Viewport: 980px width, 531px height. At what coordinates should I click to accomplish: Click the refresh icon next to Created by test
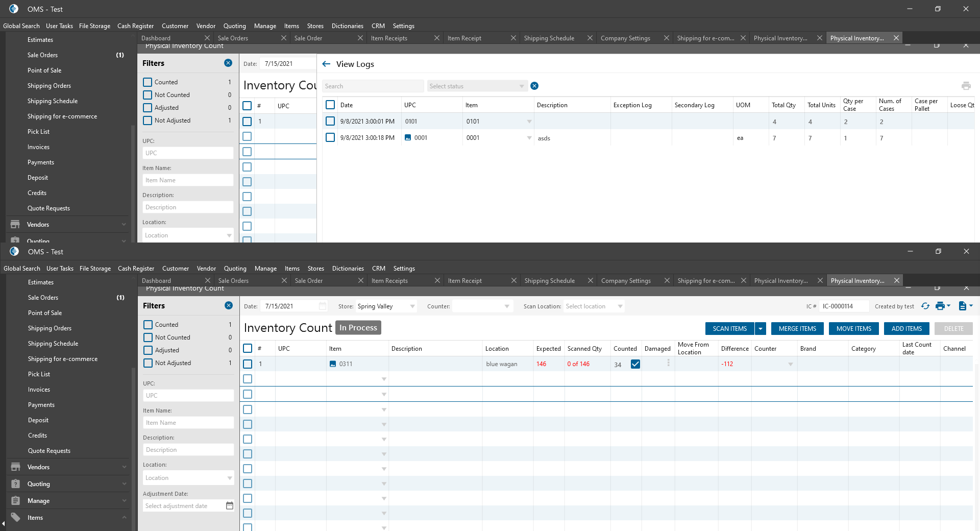(x=925, y=306)
